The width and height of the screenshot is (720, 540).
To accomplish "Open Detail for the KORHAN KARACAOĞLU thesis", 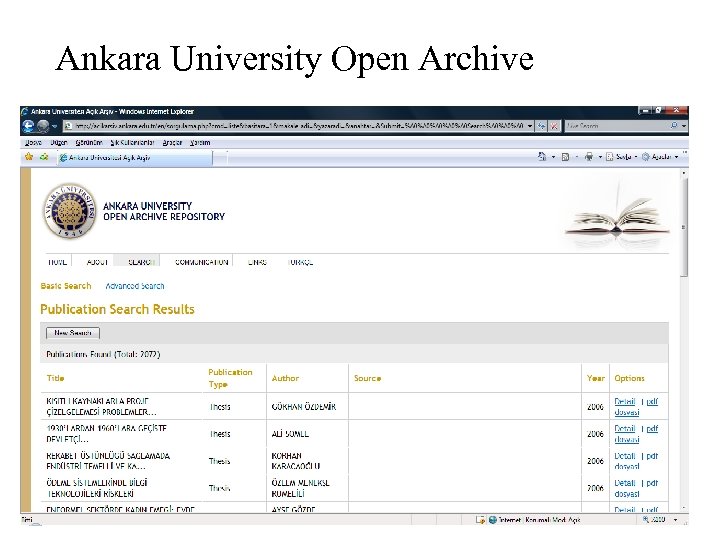I will [624, 456].
